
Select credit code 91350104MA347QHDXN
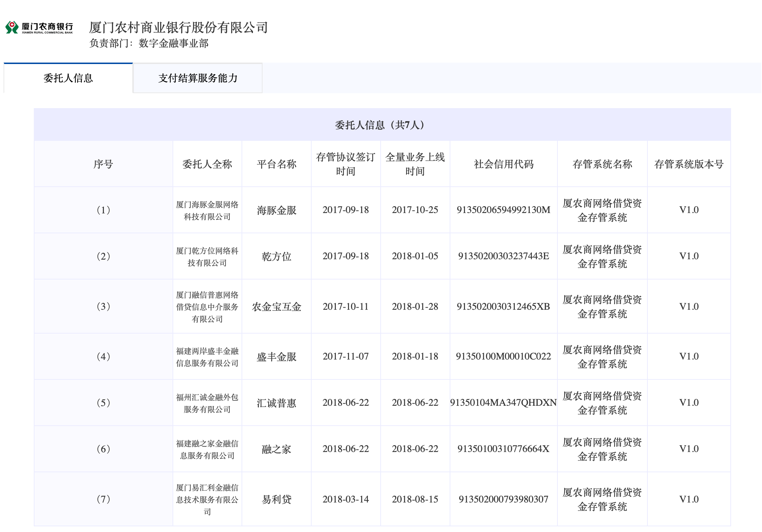[504, 403]
